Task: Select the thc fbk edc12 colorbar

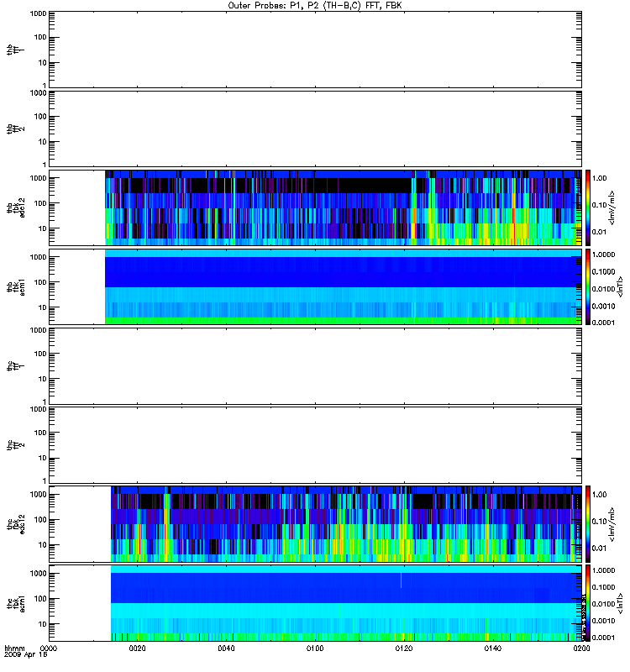Action: coord(588,524)
